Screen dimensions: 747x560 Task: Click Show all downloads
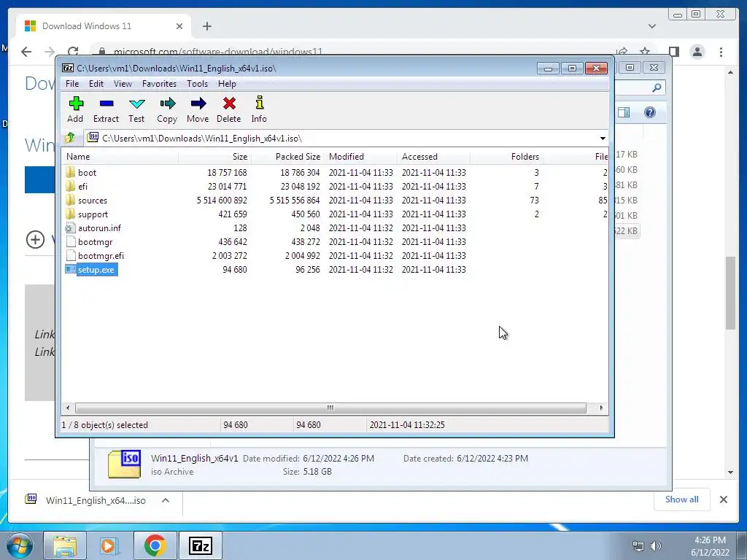tap(682, 499)
